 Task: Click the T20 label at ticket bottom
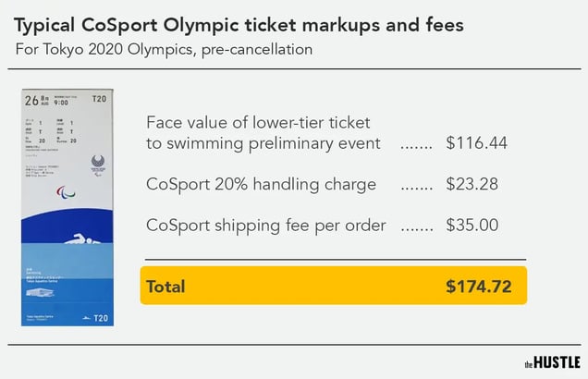point(101,318)
